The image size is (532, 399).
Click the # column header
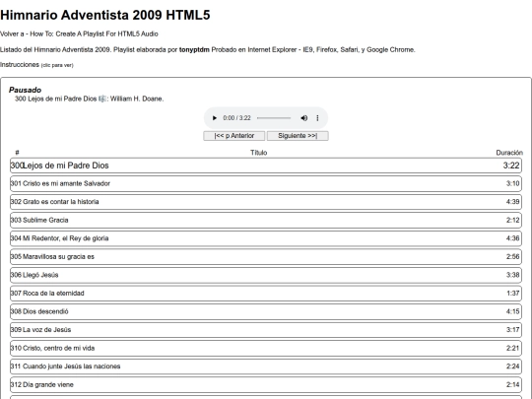[x=18, y=153]
